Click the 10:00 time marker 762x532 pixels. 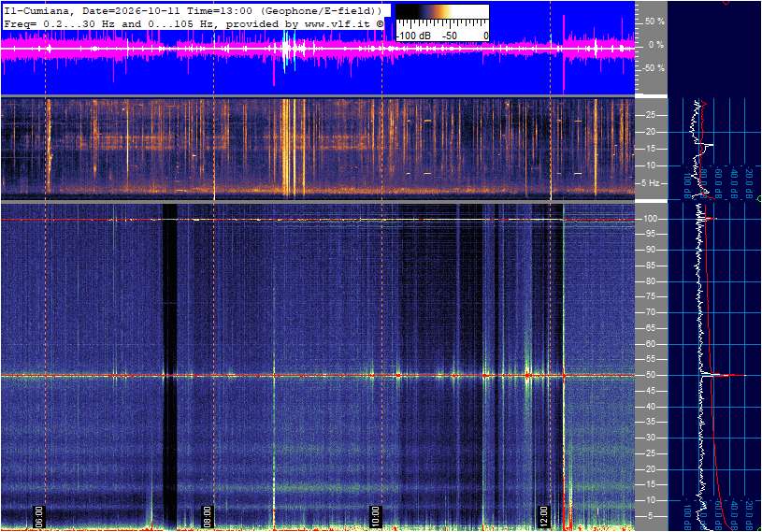pyautogui.click(x=376, y=516)
